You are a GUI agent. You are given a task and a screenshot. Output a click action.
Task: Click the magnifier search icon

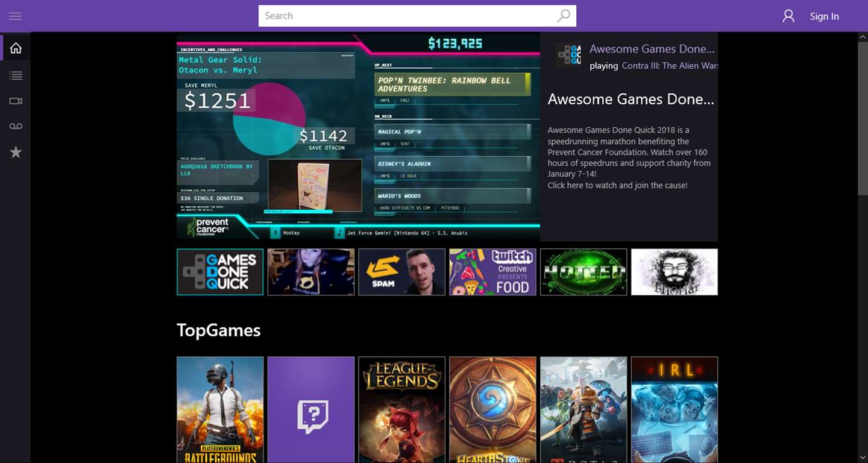(x=563, y=16)
